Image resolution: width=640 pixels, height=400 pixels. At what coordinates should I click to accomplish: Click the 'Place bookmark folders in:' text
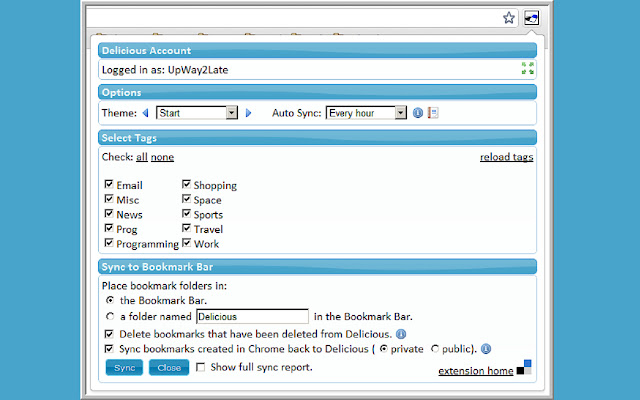coord(164,286)
